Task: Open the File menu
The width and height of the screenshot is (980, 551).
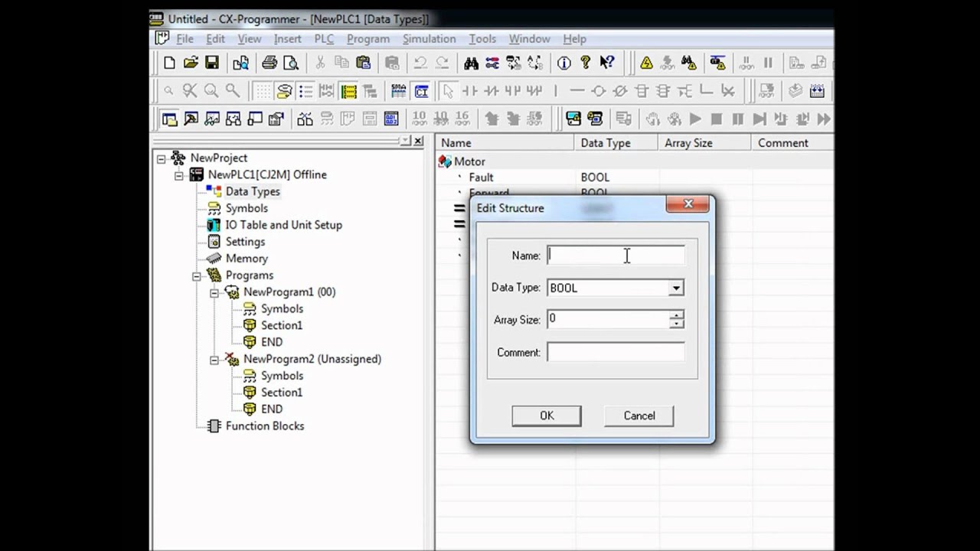Action: (185, 39)
